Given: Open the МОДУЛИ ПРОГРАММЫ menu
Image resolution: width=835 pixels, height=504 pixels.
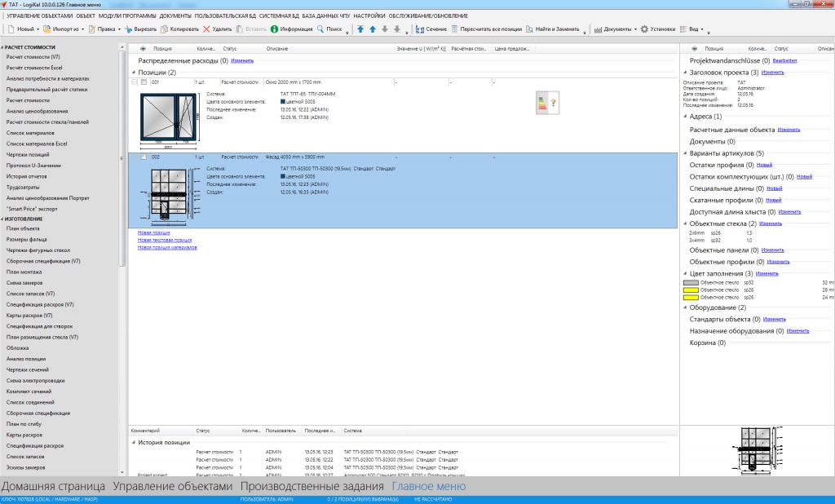Looking at the screenshot, I should point(127,16).
